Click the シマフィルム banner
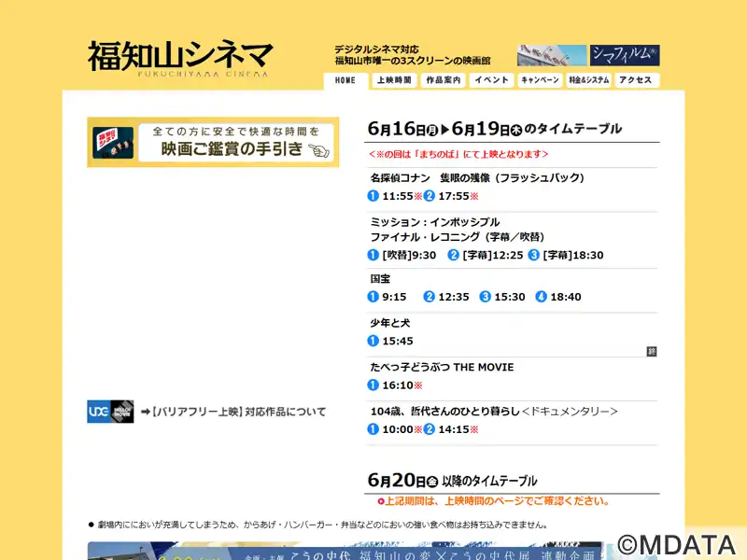 pyautogui.click(x=625, y=55)
